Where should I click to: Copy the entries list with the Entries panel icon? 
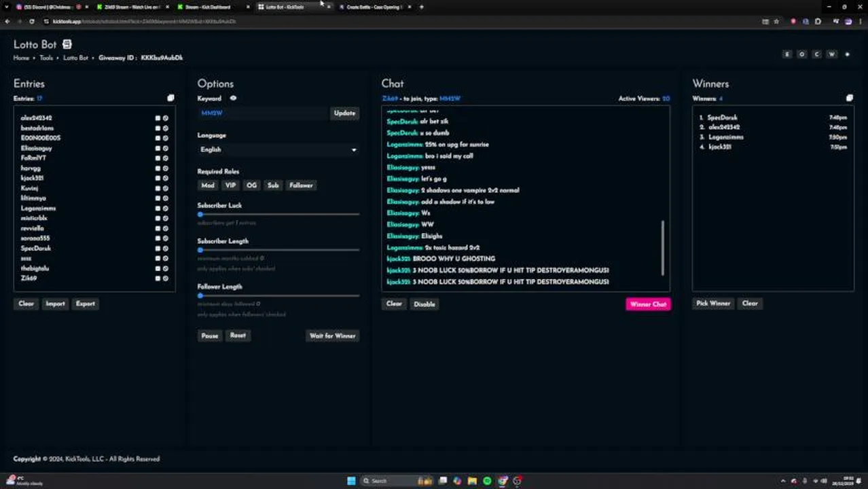coord(170,98)
